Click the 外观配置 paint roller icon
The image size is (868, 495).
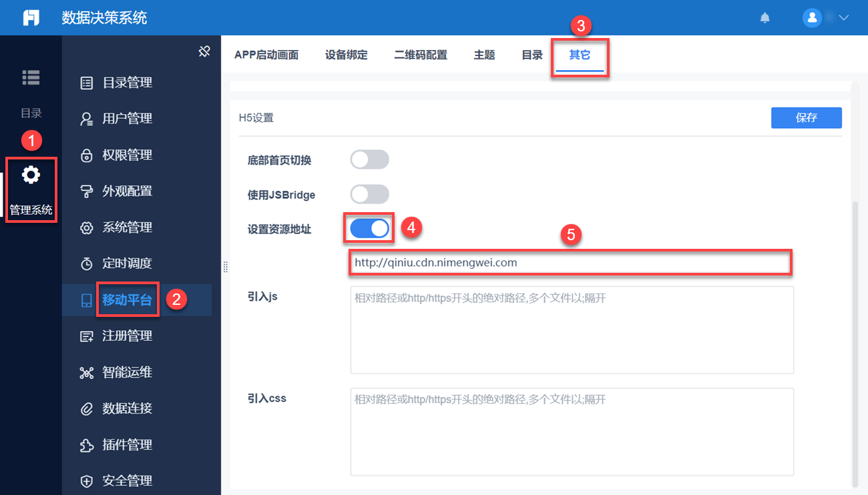pyautogui.click(x=87, y=191)
